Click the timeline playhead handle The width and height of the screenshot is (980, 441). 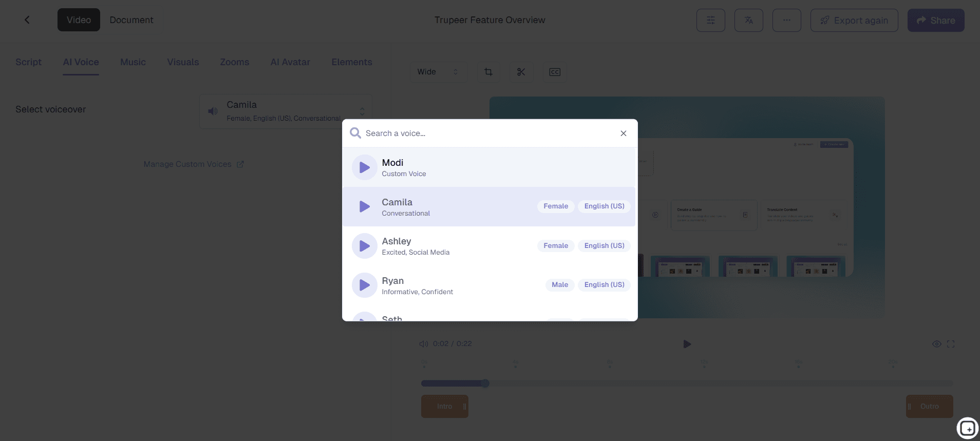[x=485, y=384]
